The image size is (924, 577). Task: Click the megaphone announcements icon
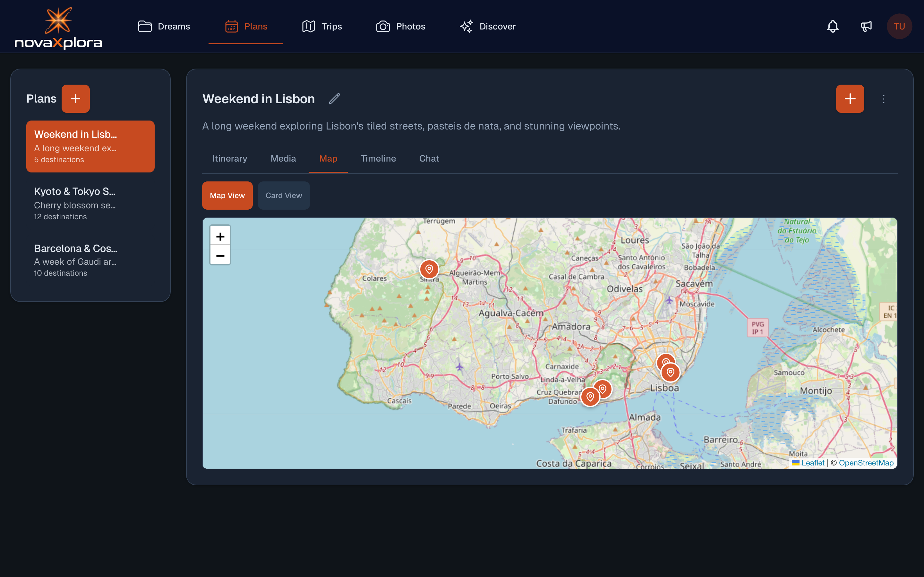(866, 26)
